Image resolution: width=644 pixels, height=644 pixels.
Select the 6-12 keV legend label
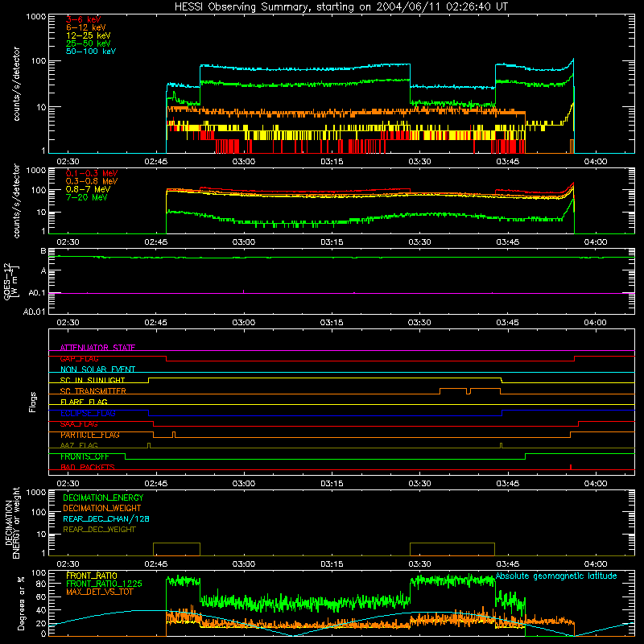coord(86,27)
